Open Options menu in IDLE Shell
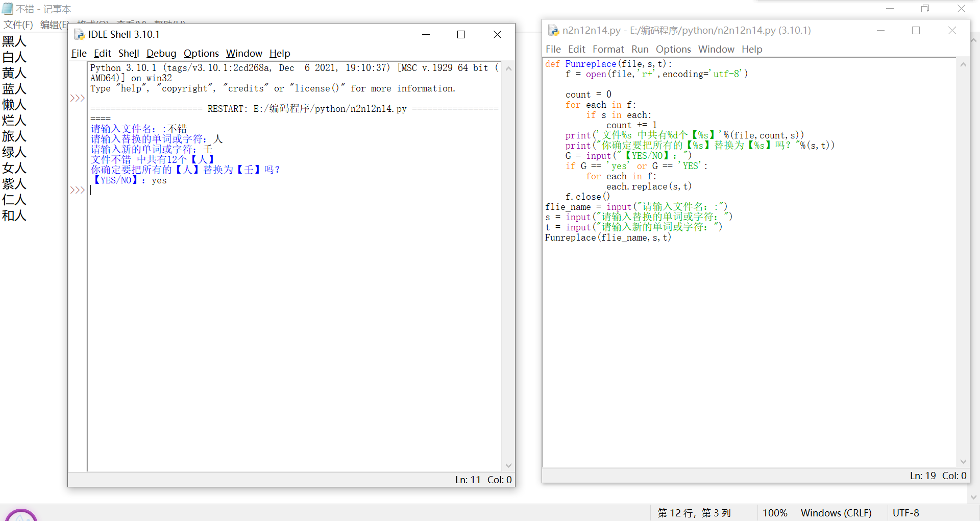Viewport: 980px width, 521px height. pyautogui.click(x=201, y=53)
